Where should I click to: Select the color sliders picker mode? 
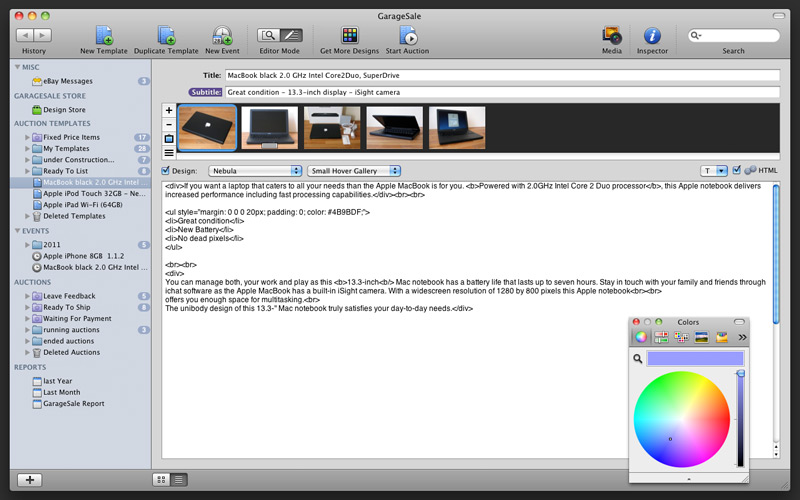[661, 337]
